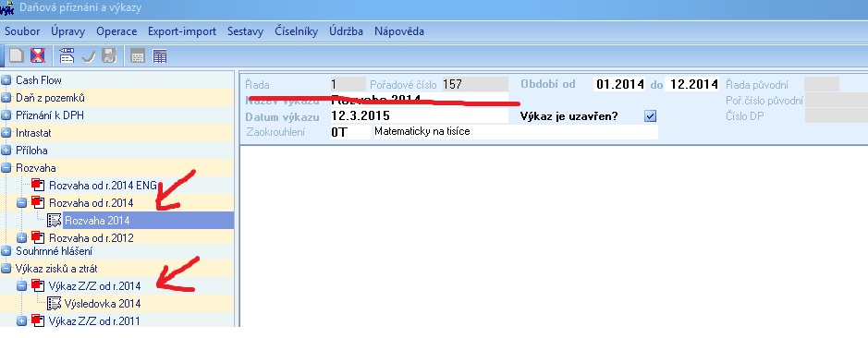Open the Číselníky menu
The width and height of the screenshot is (868, 338).
click(x=296, y=31)
